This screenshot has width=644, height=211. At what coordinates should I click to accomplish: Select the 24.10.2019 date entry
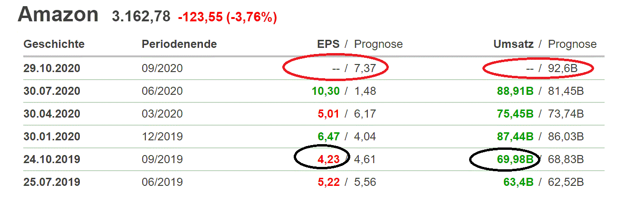[x=52, y=159]
